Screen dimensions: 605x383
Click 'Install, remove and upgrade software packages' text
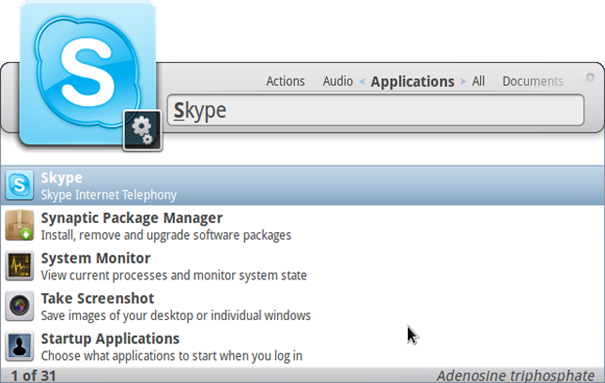[x=166, y=235]
